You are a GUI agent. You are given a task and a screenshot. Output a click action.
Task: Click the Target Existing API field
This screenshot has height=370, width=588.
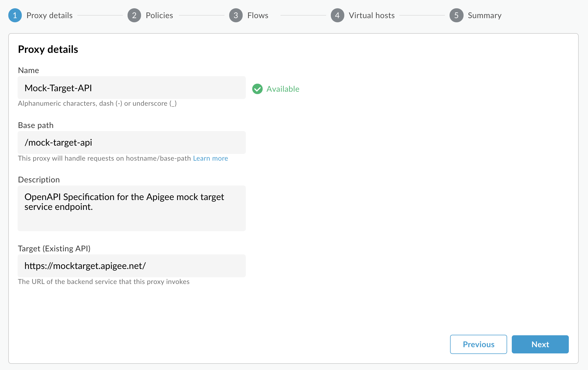[132, 266]
